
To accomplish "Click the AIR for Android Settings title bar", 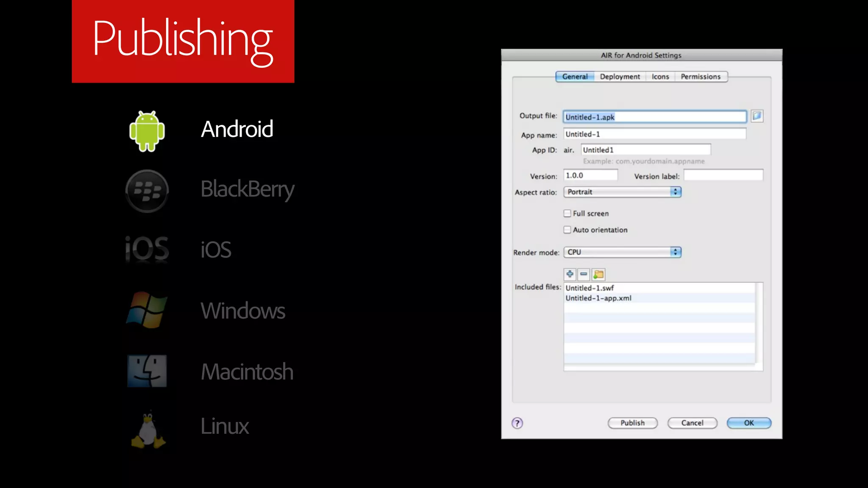I will (642, 55).
